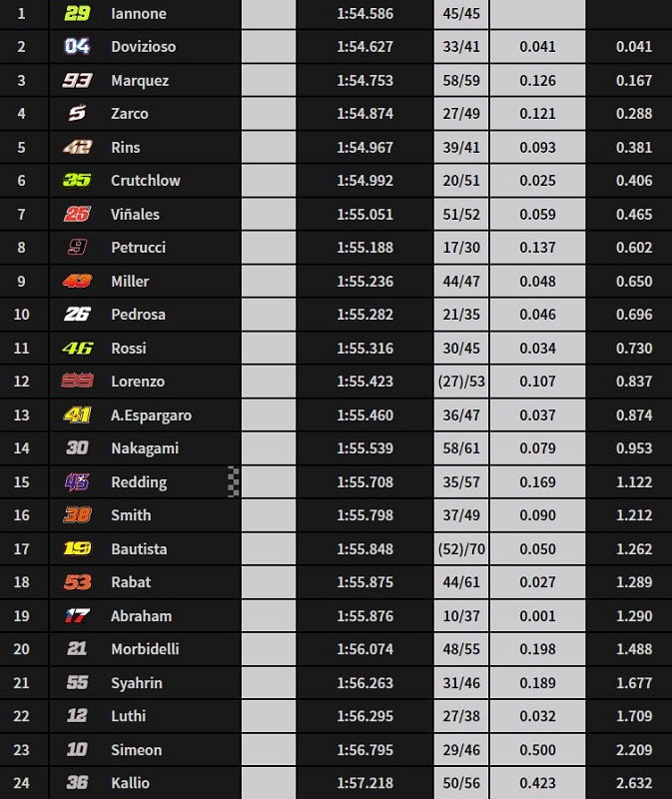Click Iannone's number 29 badge
This screenshot has height=799, width=672.
tap(76, 14)
